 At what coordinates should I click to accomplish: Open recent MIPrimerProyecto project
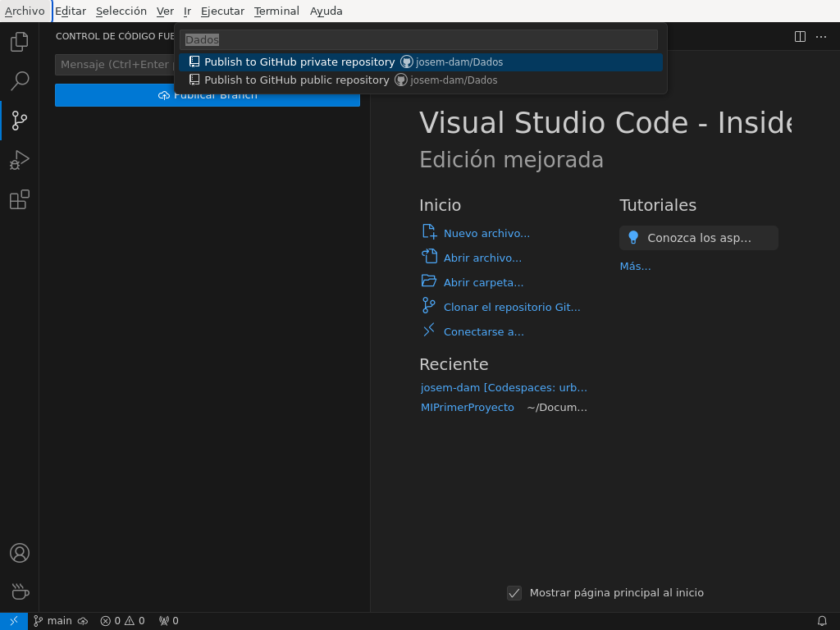pos(467,408)
